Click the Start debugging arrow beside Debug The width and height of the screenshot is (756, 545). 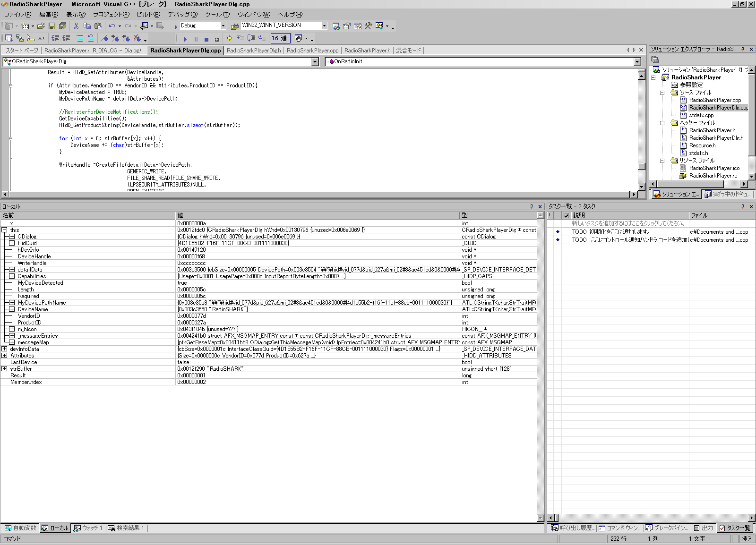176,26
